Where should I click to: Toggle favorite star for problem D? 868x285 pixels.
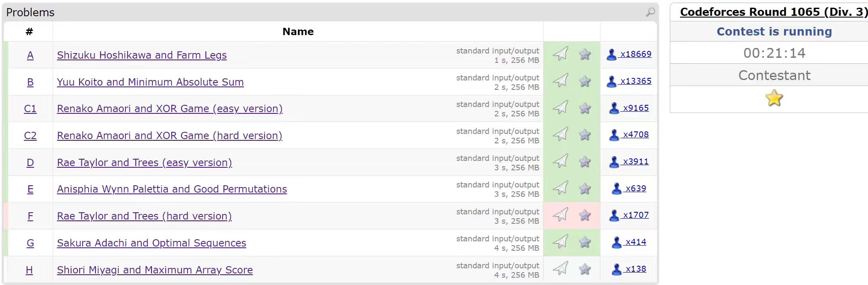[585, 162]
